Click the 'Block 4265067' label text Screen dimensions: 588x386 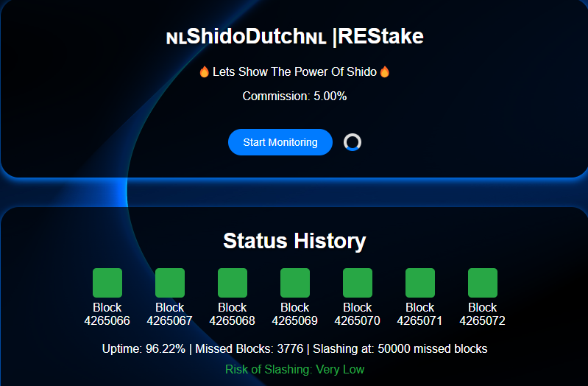point(170,314)
